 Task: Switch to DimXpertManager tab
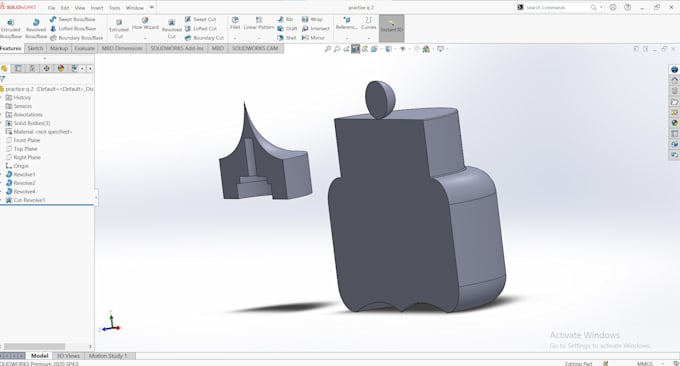46,69
